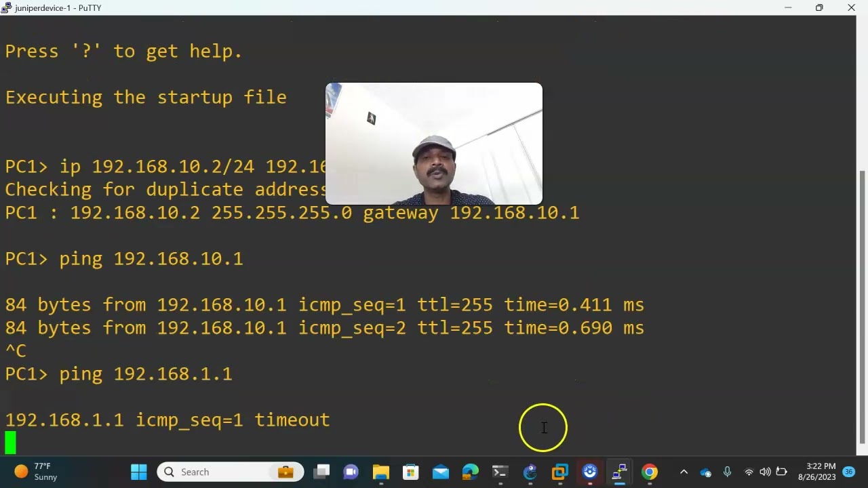Open the red-circle-badged app taskbar icon
This screenshot has width=868, height=488.
click(x=590, y=472)
